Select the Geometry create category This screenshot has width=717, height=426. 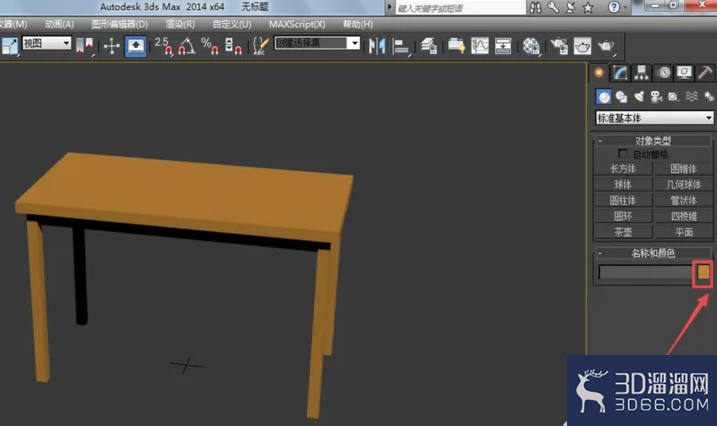[x=604, y=97]
